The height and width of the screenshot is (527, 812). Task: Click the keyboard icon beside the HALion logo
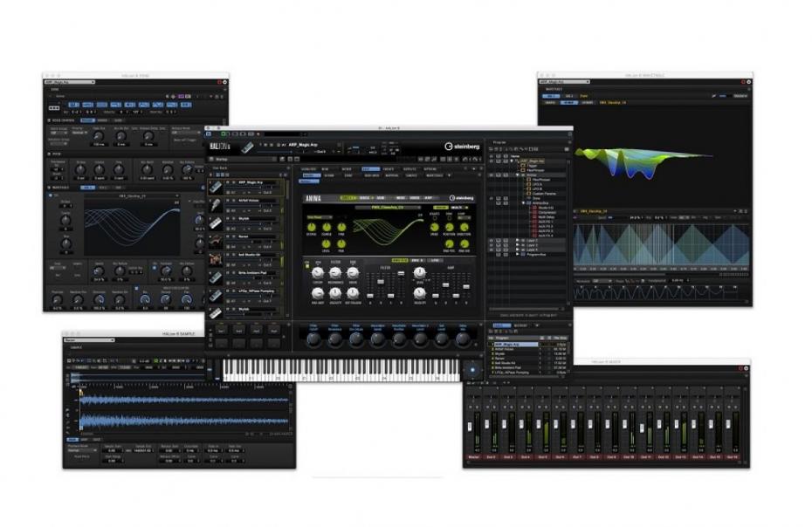point(247,147)
